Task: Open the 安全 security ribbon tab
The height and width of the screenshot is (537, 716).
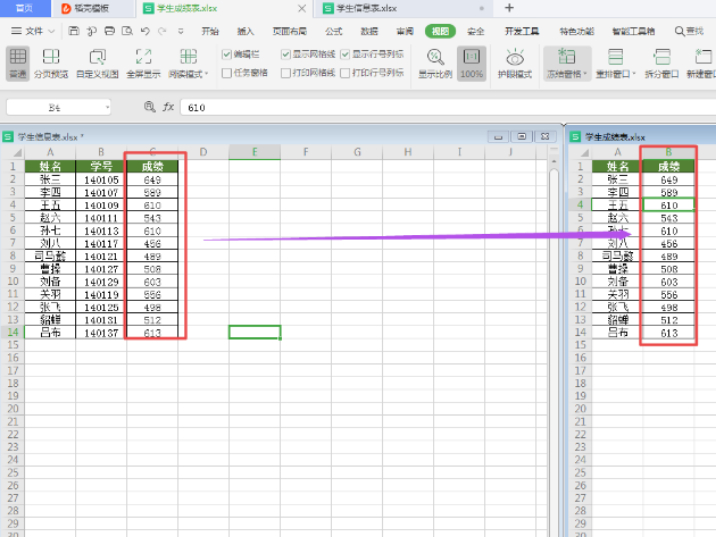Action: coord(475,31)
